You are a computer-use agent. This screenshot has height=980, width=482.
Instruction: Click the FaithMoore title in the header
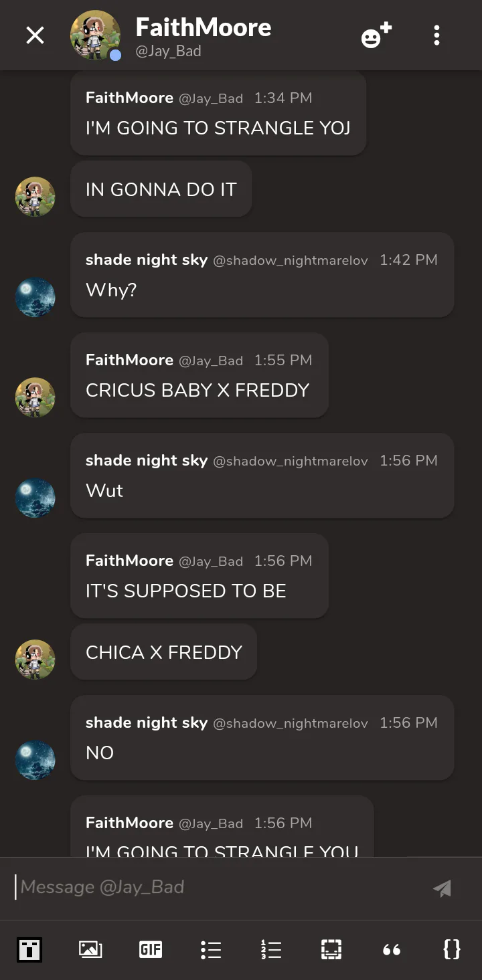click(204, 28)
